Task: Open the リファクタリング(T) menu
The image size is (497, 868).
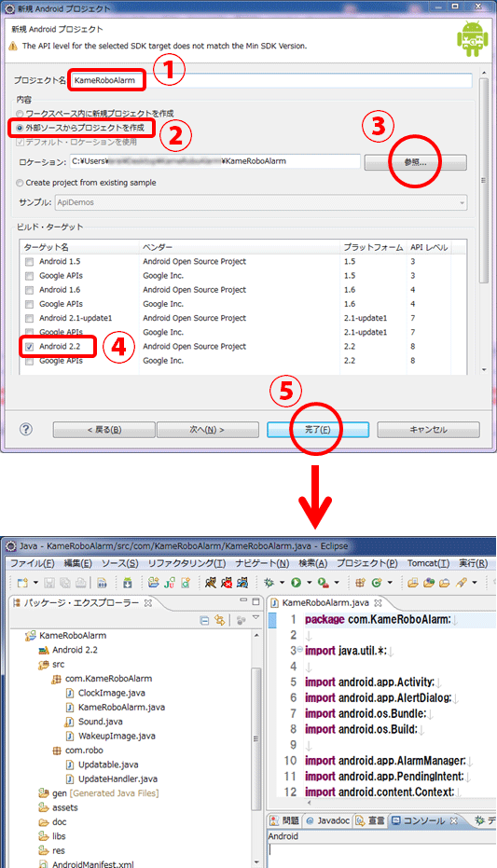Action: (186, 563)
